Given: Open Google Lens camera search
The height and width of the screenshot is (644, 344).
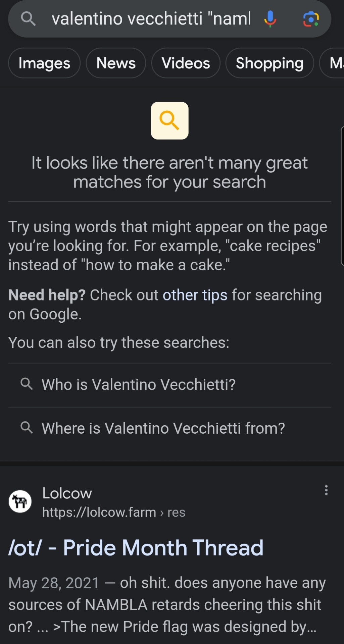Looking at the screenshot, I should [311, 19].
